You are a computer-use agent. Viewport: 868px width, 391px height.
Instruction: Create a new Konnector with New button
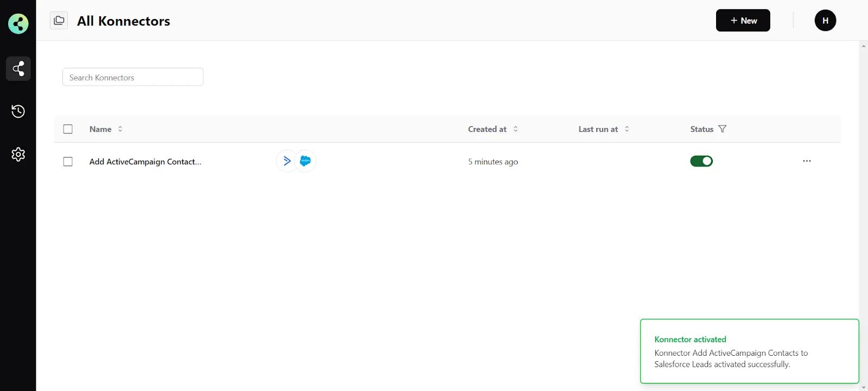(743, 21)
